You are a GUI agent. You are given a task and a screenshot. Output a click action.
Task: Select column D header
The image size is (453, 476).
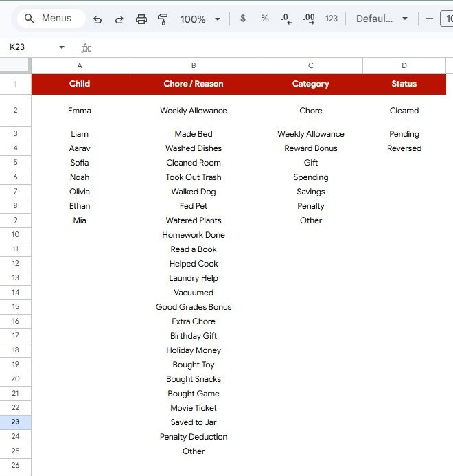tap(404, 65)
